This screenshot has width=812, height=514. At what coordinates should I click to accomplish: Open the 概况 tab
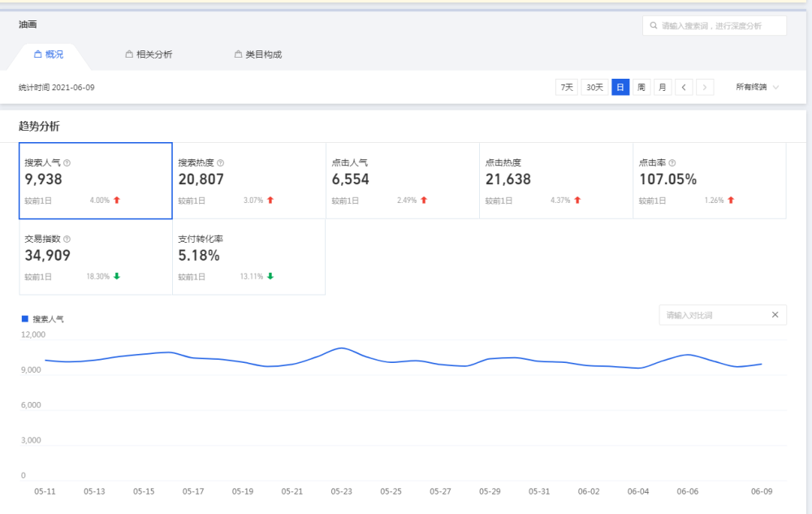(x=49, y=54)
